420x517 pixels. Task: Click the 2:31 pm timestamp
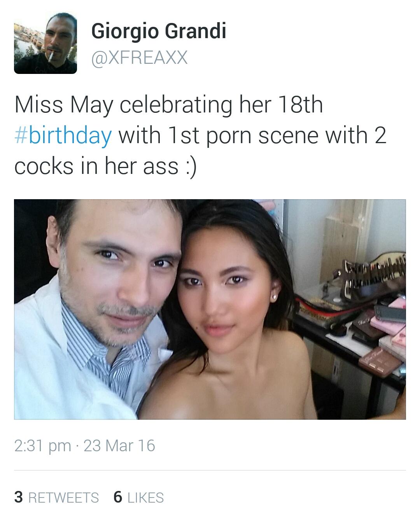(x=43, y=446)
